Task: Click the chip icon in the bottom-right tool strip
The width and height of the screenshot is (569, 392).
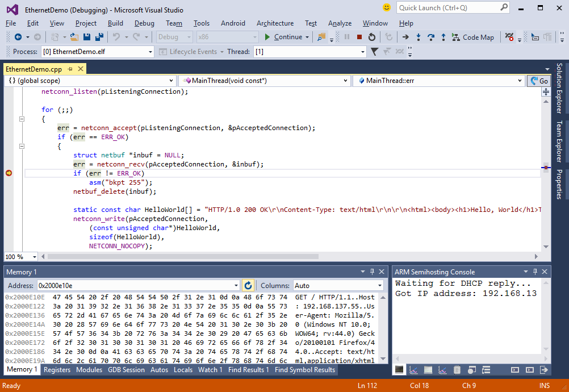Action: [457, 370]
